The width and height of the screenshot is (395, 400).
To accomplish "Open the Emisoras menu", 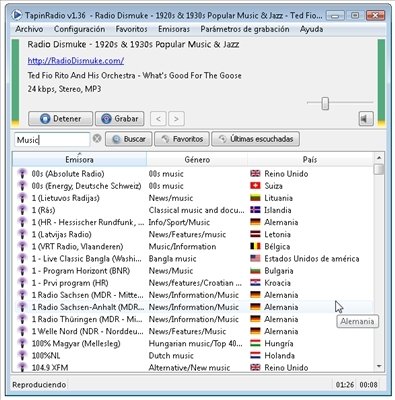I will coord(174,29).
